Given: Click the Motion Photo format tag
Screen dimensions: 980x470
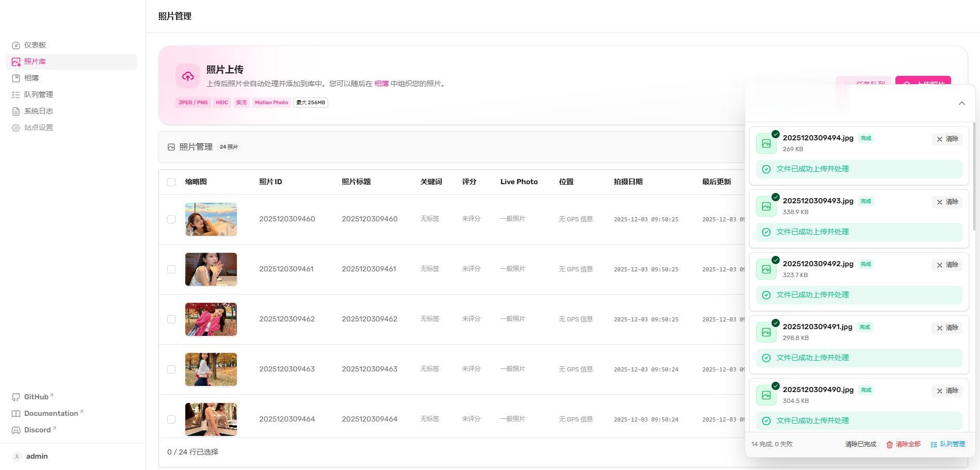Looking at the screenshot, I should pyautogui.click(x=271, y=103).
